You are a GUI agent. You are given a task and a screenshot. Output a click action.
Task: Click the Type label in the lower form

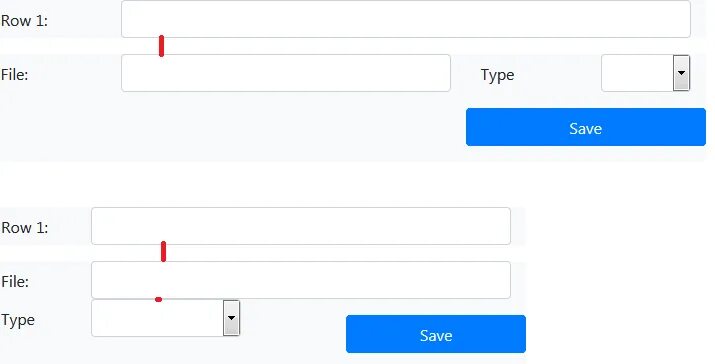(x=18, y=320)
